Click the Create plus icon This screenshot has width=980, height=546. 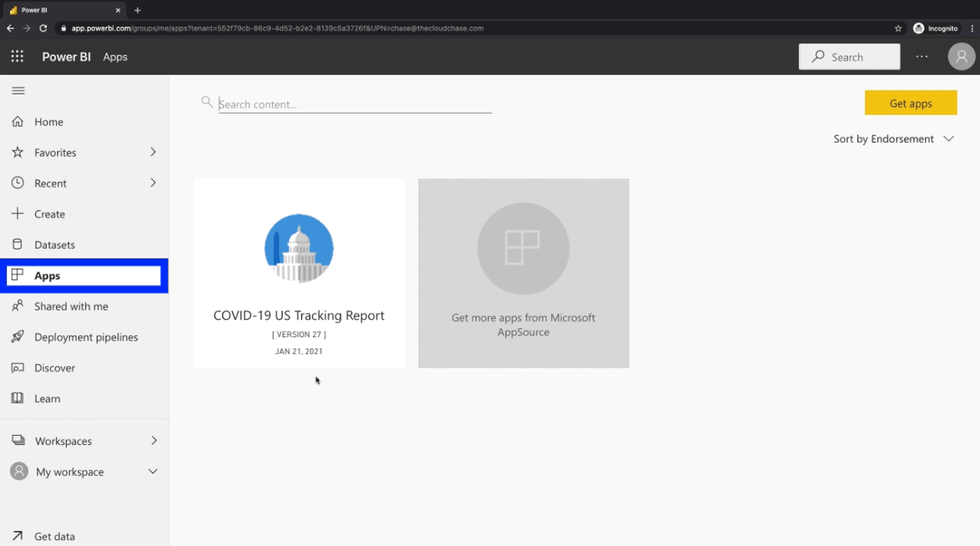[18, 213]
